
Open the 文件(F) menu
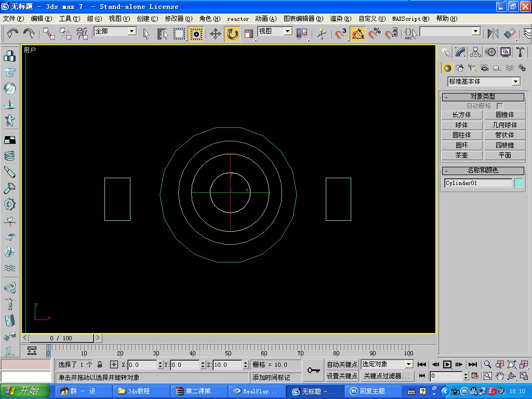tap(14, 19)
